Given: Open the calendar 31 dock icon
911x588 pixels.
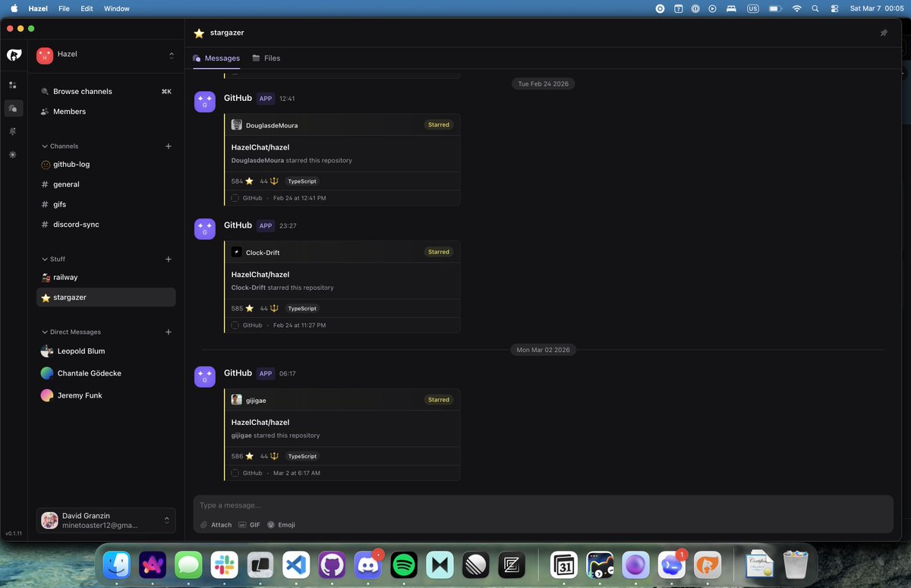Looking at the screenshot, I should [564, 565].
